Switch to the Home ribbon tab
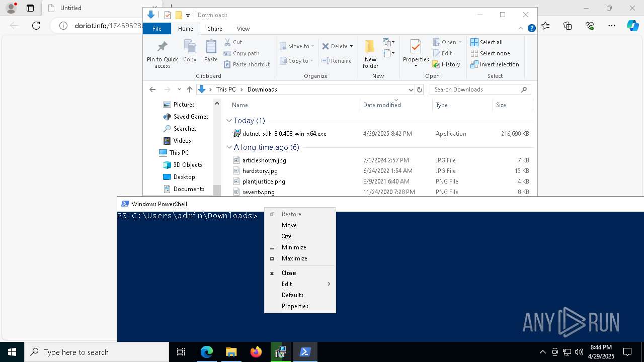The height and width of the screenshot is (362, 644). 185,29
